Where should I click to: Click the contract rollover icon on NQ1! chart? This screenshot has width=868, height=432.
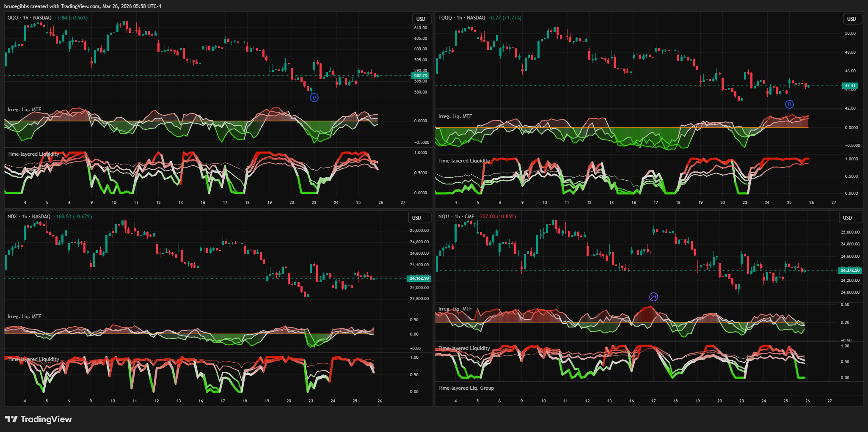[653, 297]
